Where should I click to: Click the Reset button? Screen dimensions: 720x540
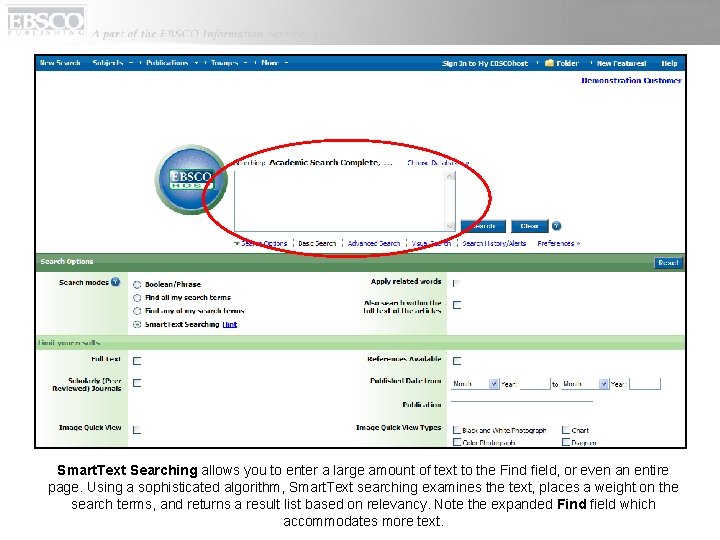tap(668, 263)
